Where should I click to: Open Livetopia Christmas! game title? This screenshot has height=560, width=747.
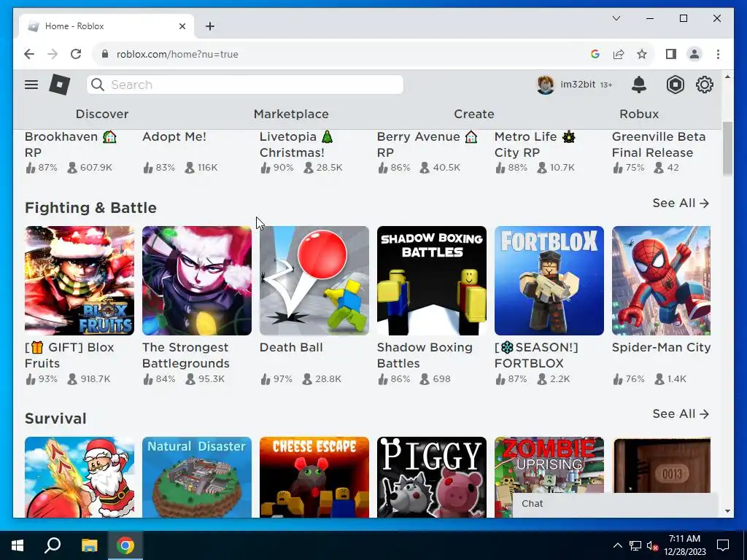[296, 144]
